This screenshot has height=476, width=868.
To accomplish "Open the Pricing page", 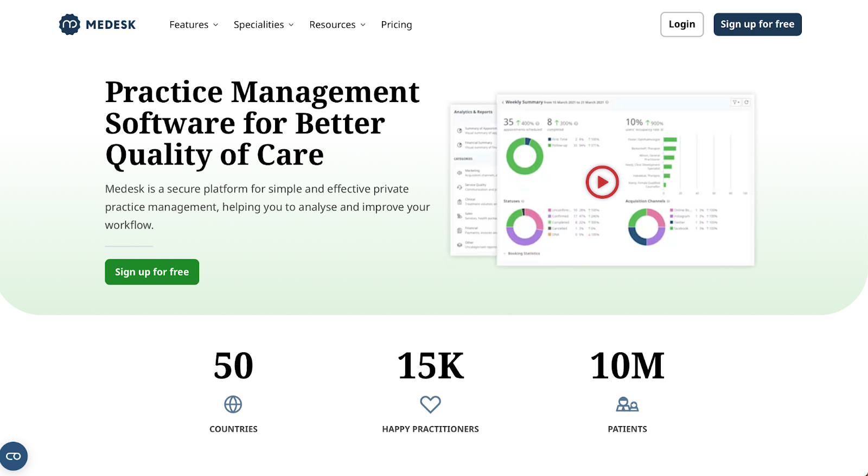I will click(396, 24).
